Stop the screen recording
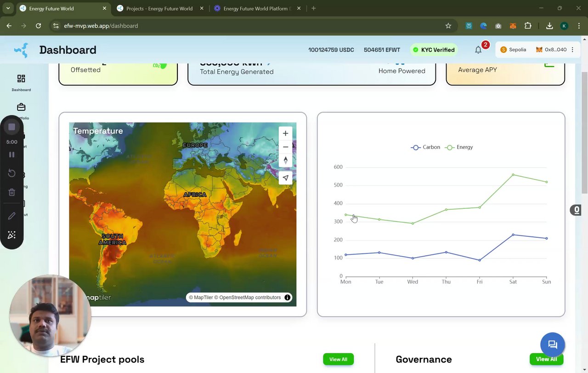 pyautogui.click(x=12, y=127)
